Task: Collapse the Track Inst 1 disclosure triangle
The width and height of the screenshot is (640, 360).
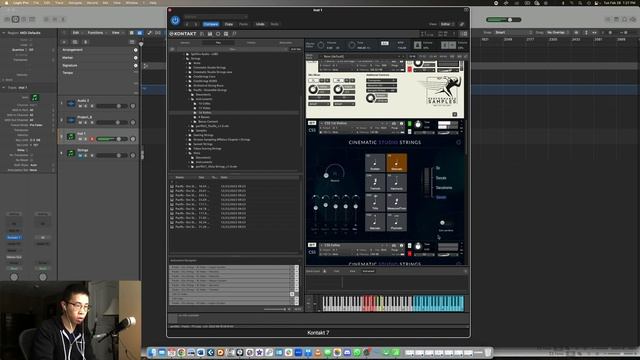Action: tap(4, 87)
